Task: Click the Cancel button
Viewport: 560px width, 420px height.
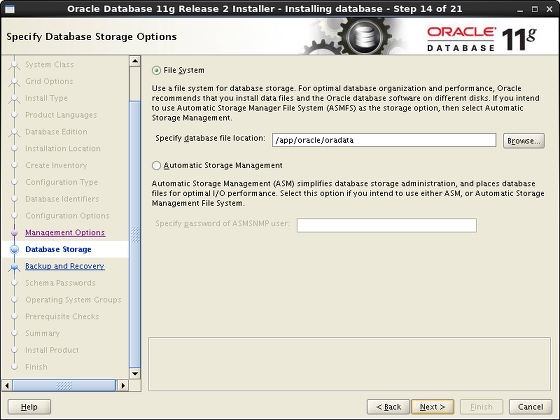Action: pyautogui.click(x=530, y=407)
